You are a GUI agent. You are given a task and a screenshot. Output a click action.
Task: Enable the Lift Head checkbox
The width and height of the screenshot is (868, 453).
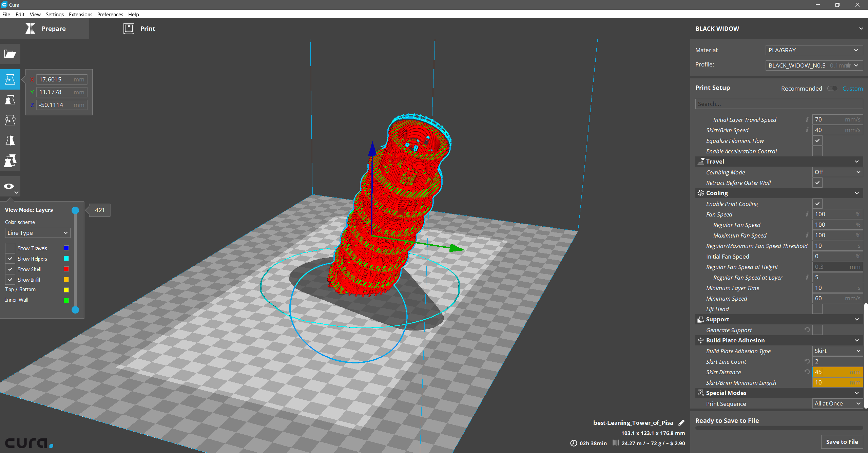coord(817,309)
